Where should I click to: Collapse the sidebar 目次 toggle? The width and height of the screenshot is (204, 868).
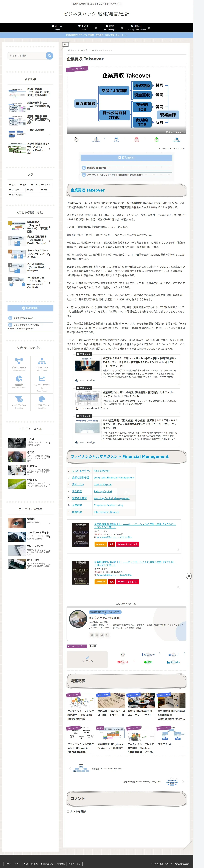click(30, 308)
